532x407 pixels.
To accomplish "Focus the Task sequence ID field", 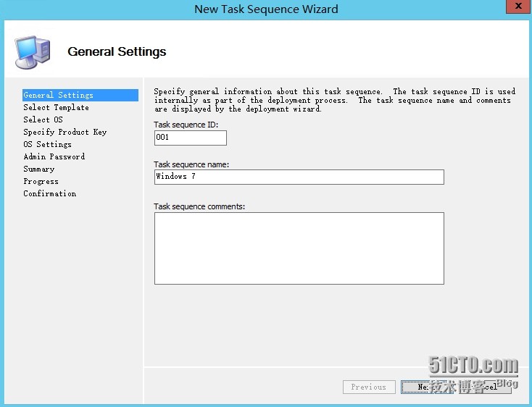I will [x=191, y=138].
